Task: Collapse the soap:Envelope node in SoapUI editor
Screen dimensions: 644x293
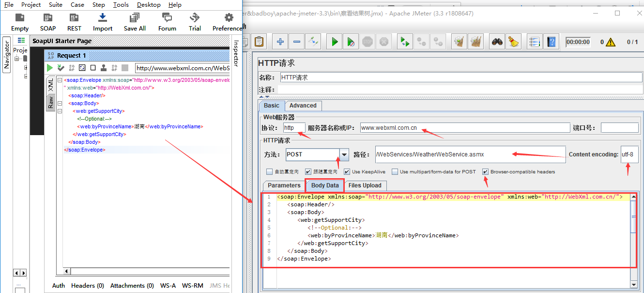Action: (59, 80)
